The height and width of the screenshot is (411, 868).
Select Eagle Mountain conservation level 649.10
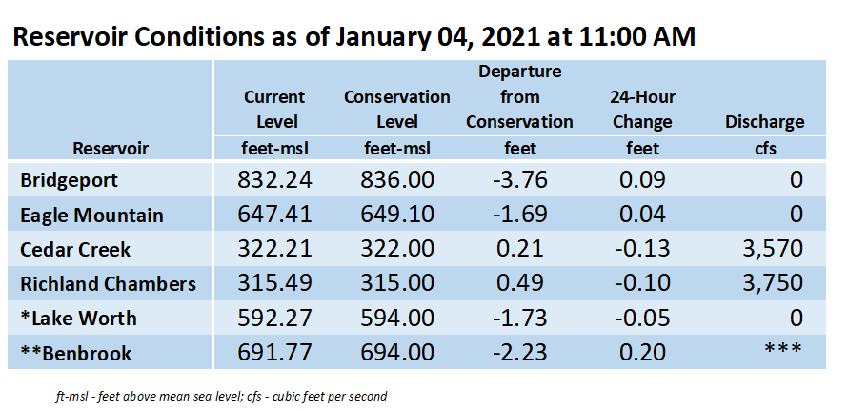(x=397, y=215)
